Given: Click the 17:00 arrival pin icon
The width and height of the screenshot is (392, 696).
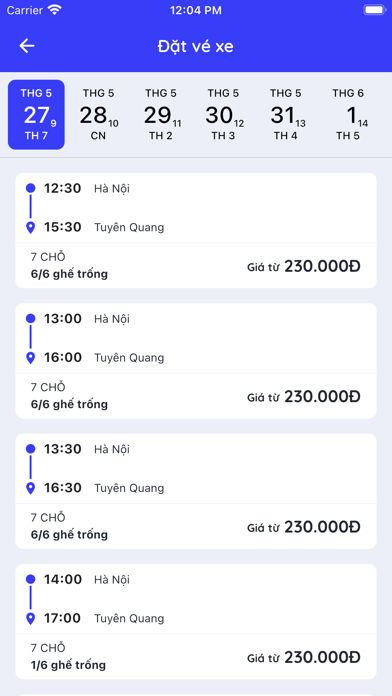Looking at the screenshot, I should (x=31, y=618).
